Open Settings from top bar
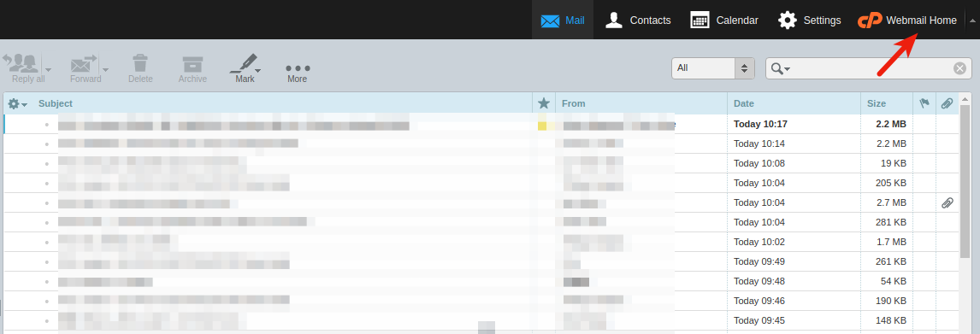This screenshot has height=334, width=980. click(x=809, y=20)
